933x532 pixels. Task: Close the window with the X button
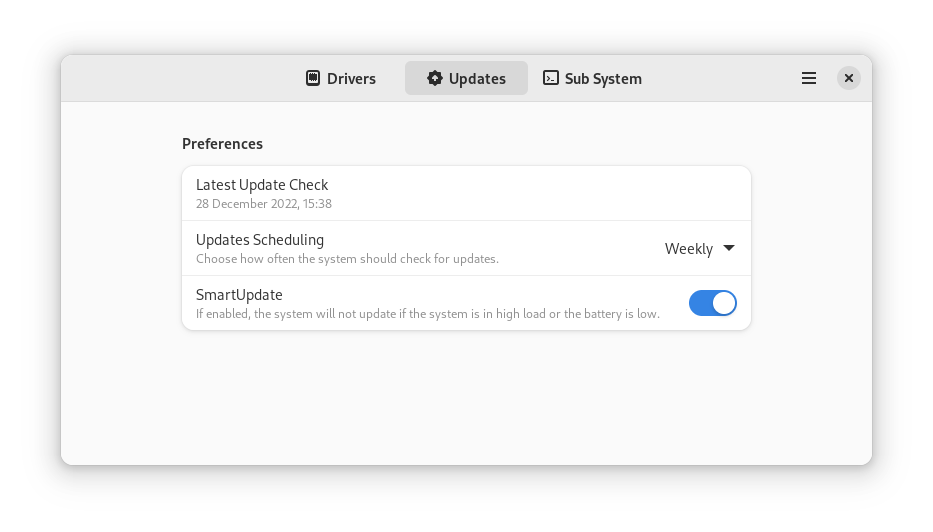click(x=848, y=78)
